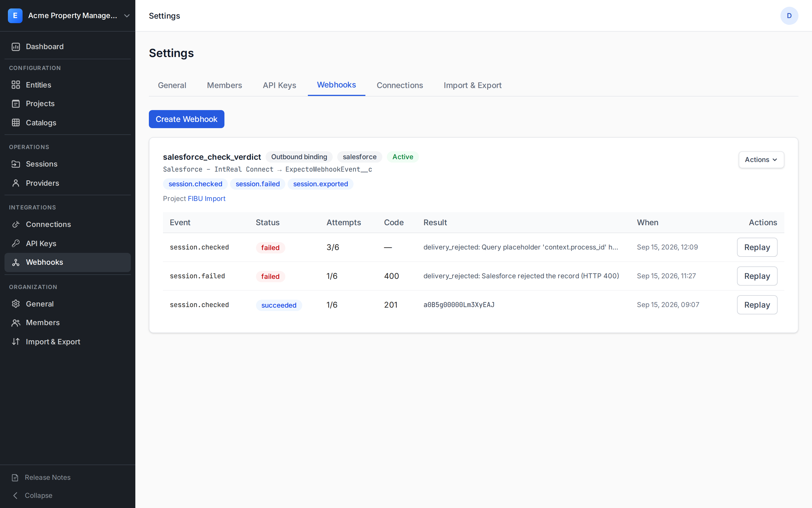This screenshot has width=812, height=508.
Task: Click the Import & Export arrows icon
Action: (16, 342)
